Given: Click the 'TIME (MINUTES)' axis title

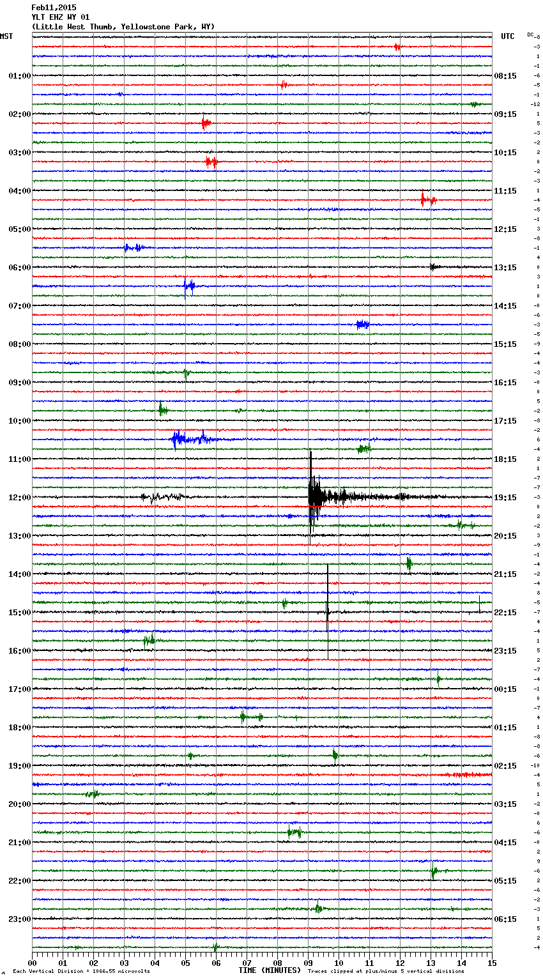Looking at the screenshot, I should [x=270, y=970].
